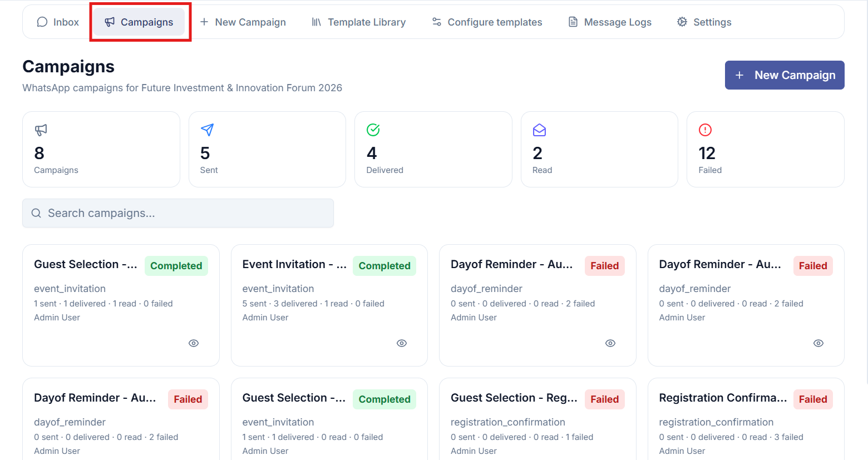
Task: Open the Inbox tab
Action: click(58, 22)
